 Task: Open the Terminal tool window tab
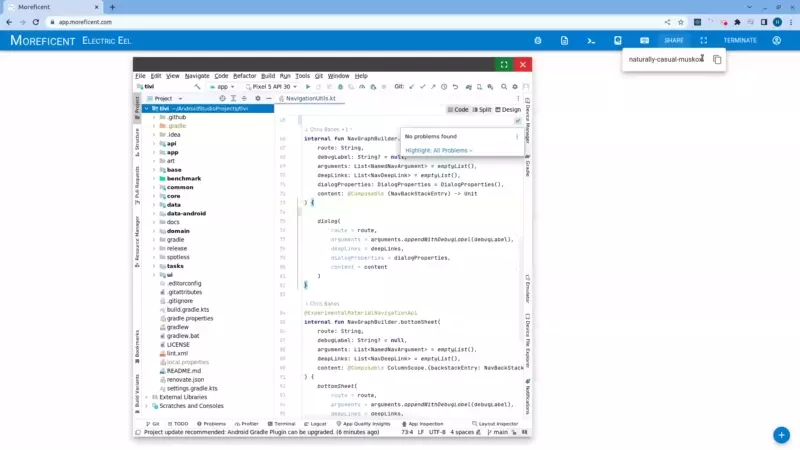pyautogui.click(x=282, y=424)
